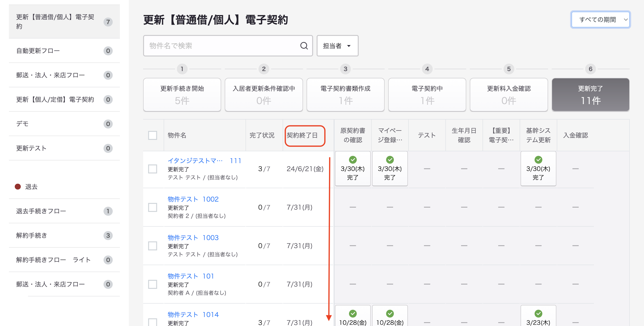
Task: Click the 基幹システム更新 column header
Action: click(538, 135)
